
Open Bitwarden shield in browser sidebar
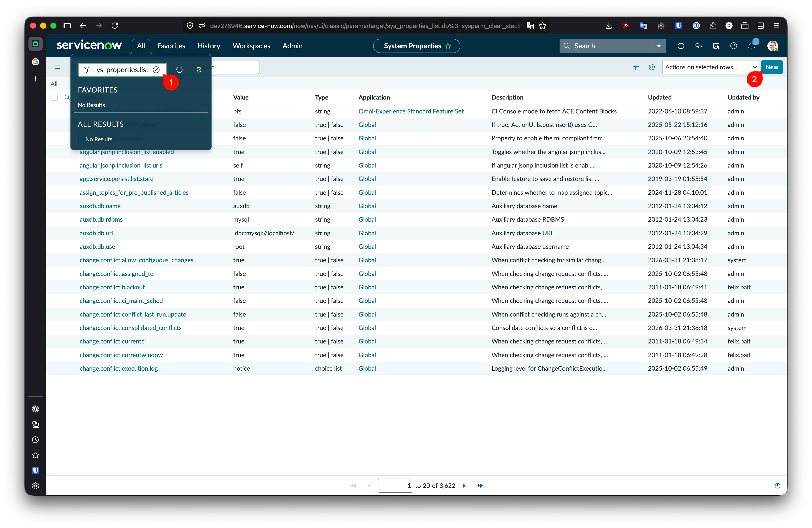[x=36, y=470]
